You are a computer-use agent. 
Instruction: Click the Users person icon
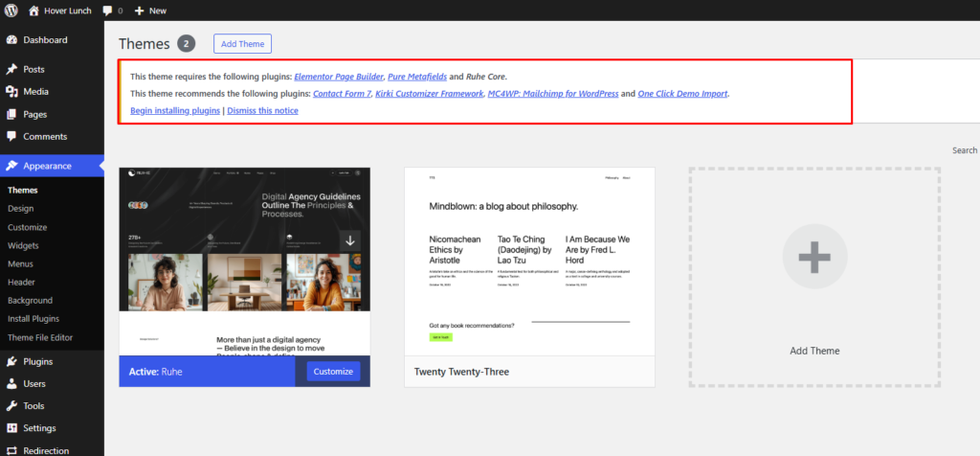tap(11, 383)
